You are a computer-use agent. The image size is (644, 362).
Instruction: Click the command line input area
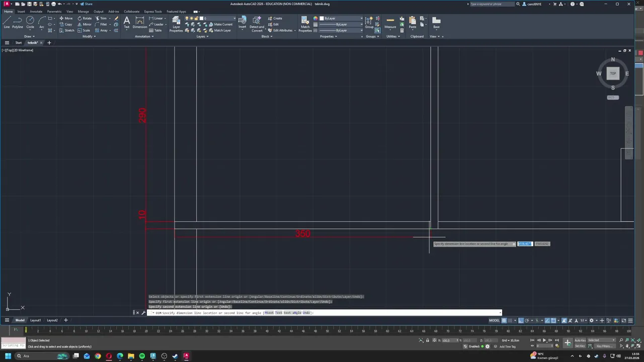[x=325, y=313]
